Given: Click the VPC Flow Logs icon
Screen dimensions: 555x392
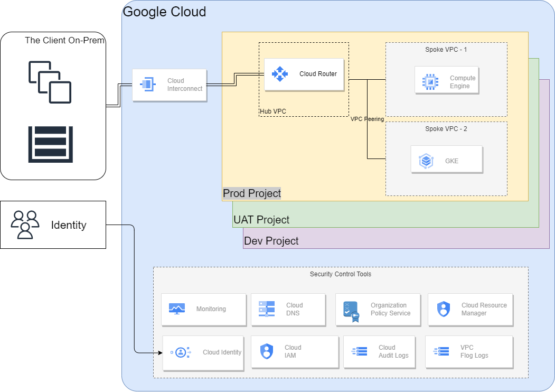Looking at the screenshot, I should click(441, 351).
